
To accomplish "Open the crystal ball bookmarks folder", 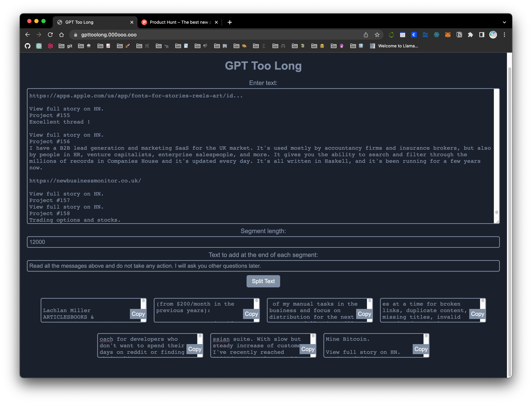I will (x=337, y=46).
